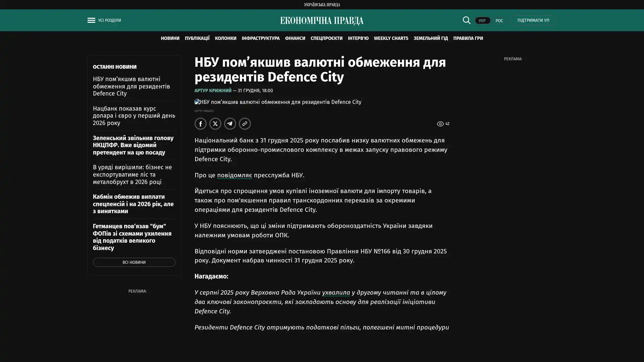The image size is (644, 362).
Task: Open the search magnifier icon
Action: (x=466, y=20)
